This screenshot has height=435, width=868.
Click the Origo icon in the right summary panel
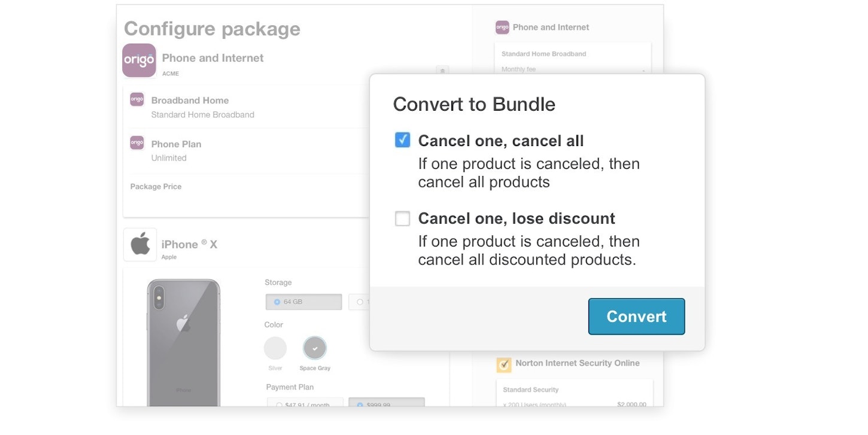(502, 27)
